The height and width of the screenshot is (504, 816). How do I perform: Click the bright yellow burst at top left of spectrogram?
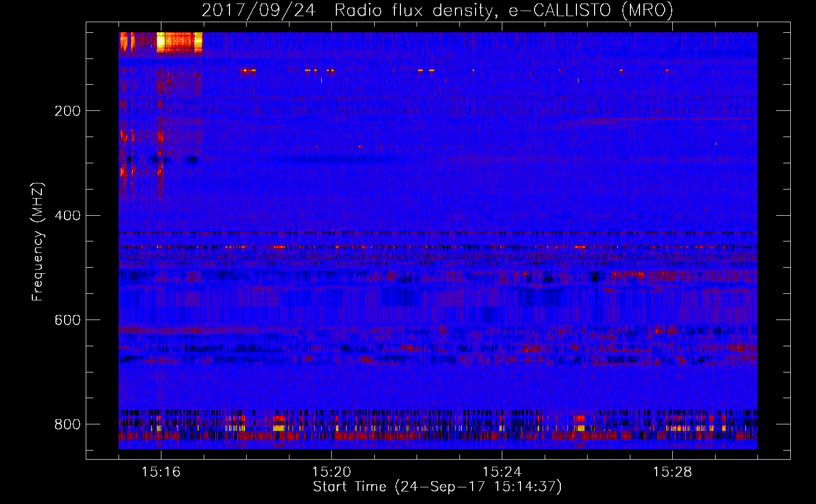[x=179, y=42]
